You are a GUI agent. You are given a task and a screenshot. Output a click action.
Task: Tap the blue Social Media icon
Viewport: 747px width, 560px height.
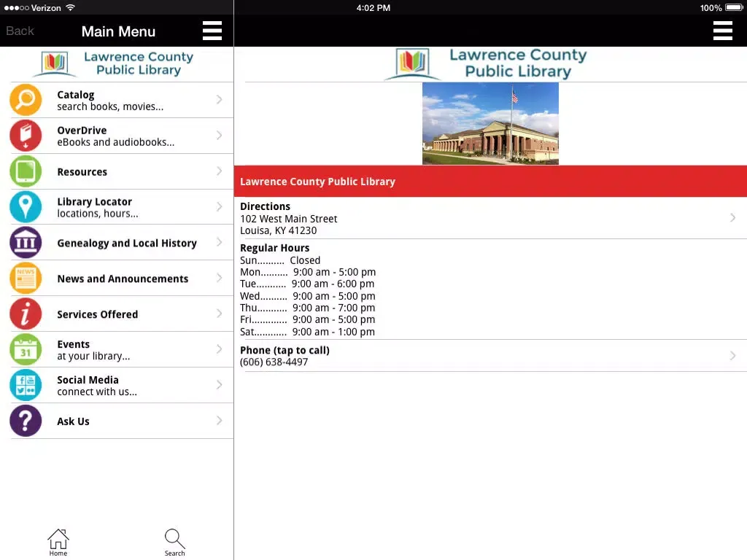pos(26,386)
